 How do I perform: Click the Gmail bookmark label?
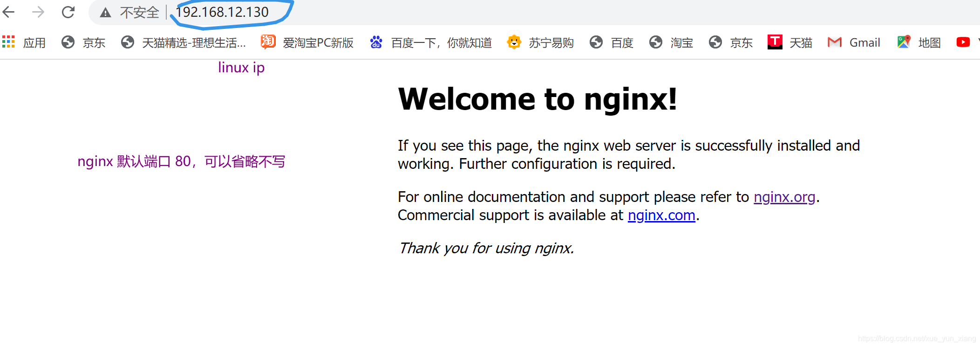pyautogui.click(x=864, y=43)
